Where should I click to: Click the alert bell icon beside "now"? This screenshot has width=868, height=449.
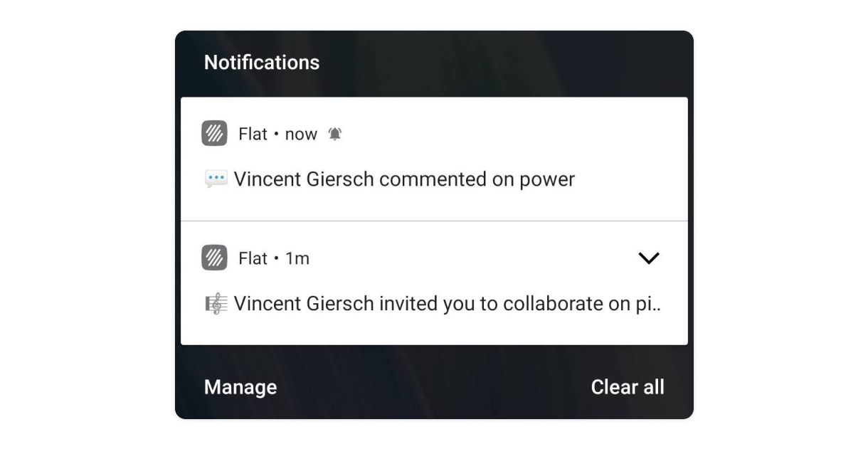(x=334, y=134)
